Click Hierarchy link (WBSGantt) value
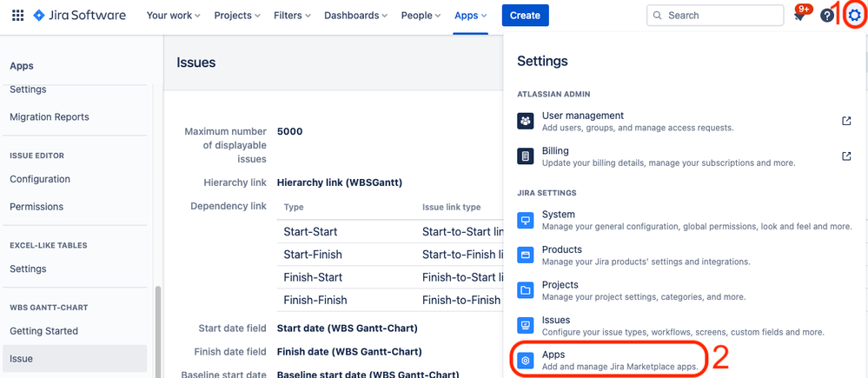 340,182
